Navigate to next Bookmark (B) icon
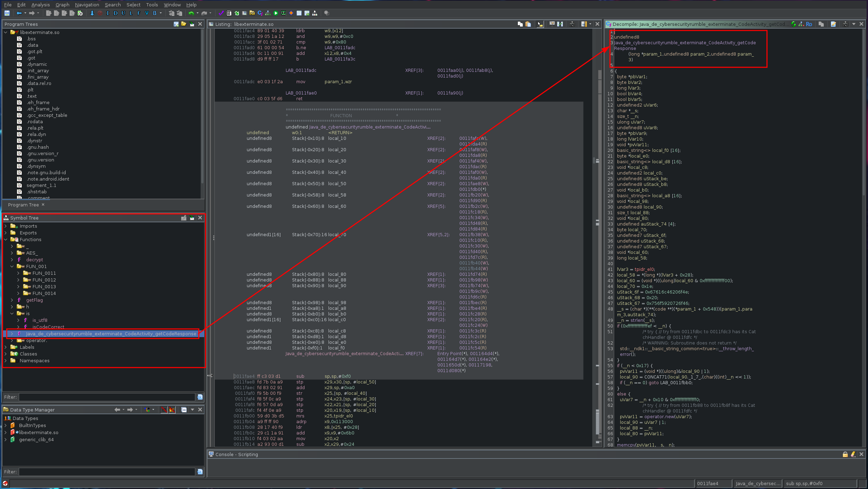The image size is (868, 489). tap(155, 13)
